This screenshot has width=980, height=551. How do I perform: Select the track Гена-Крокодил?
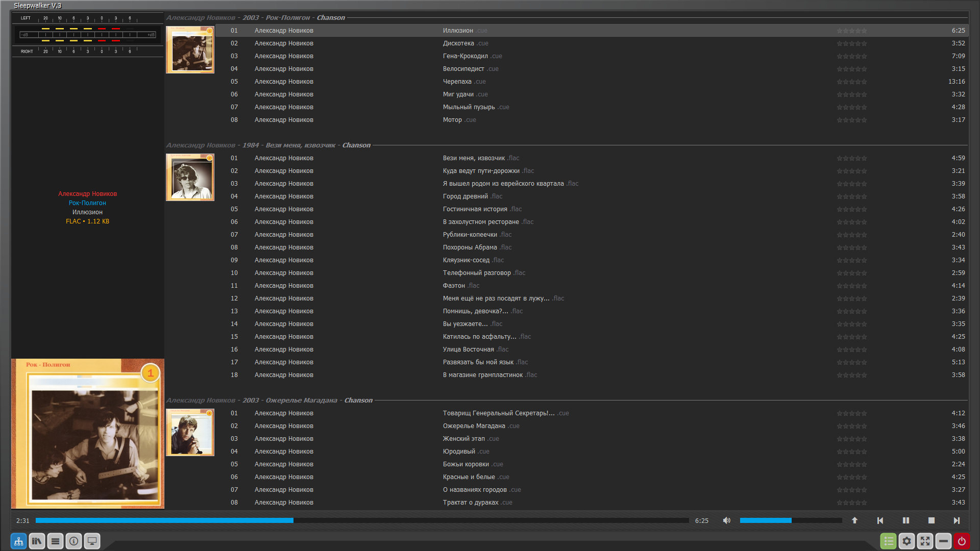[x=465, y=56]
